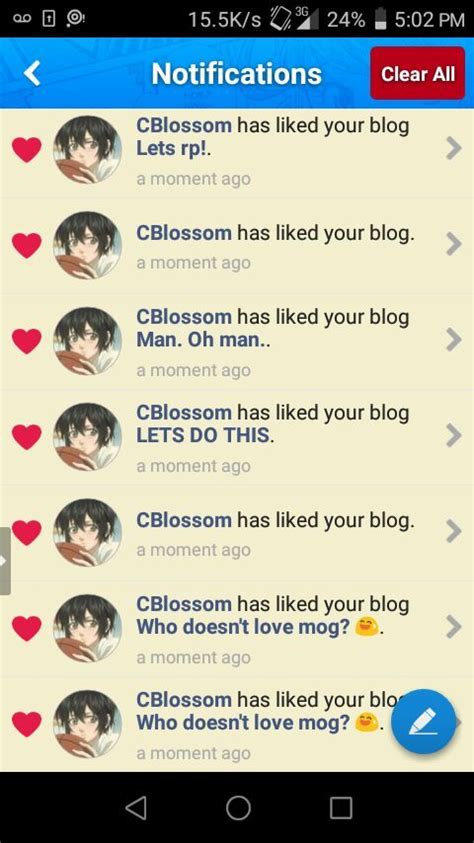Tap heart icon beside Lets rp! notification
This screenshot has height=843, width=474.
coord(27,149)
